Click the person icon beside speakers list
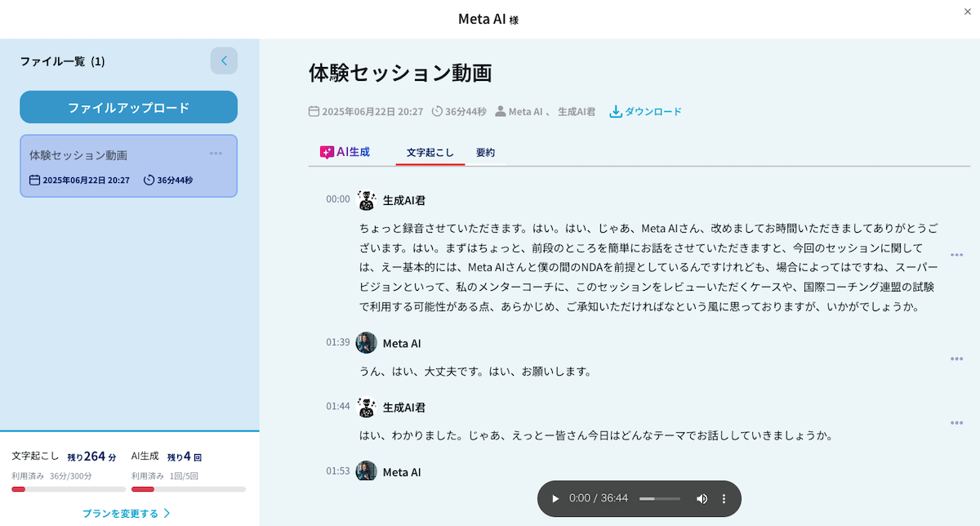980x526 pixels. (501, 111)
